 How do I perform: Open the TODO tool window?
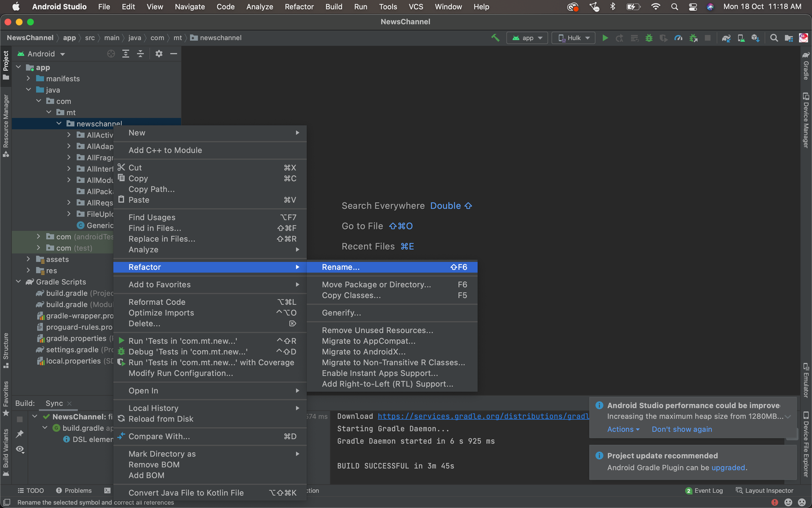(x=30, y=491)
